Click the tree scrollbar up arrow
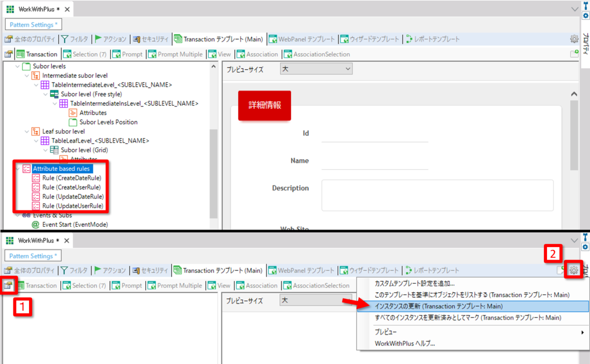The width and height of the screenshot is (590, 364). point(213,67)
